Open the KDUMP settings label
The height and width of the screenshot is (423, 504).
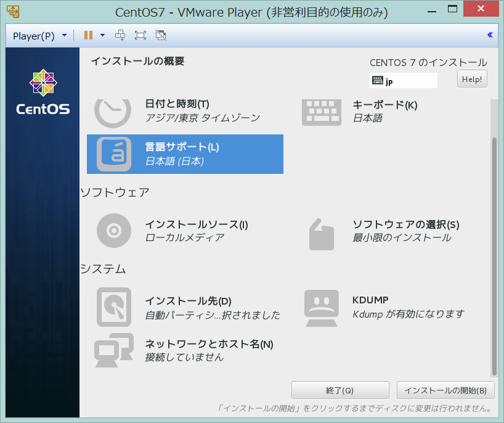[x=370, y=300]
